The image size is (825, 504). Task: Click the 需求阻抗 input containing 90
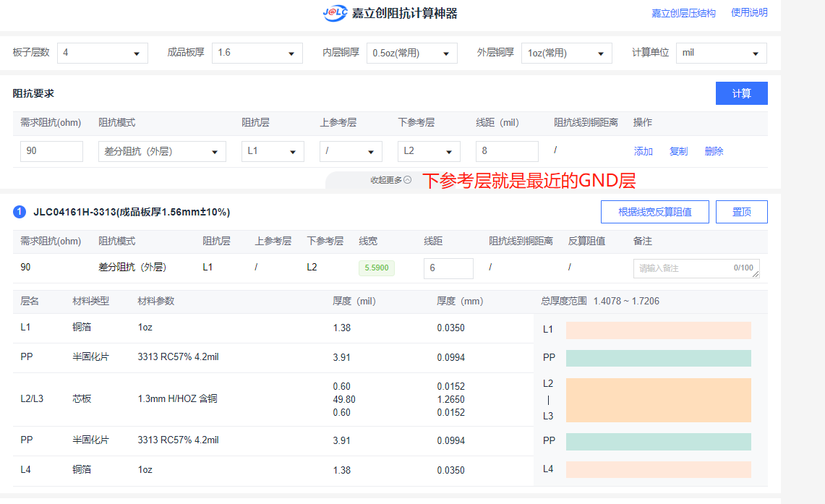(51, 152)
